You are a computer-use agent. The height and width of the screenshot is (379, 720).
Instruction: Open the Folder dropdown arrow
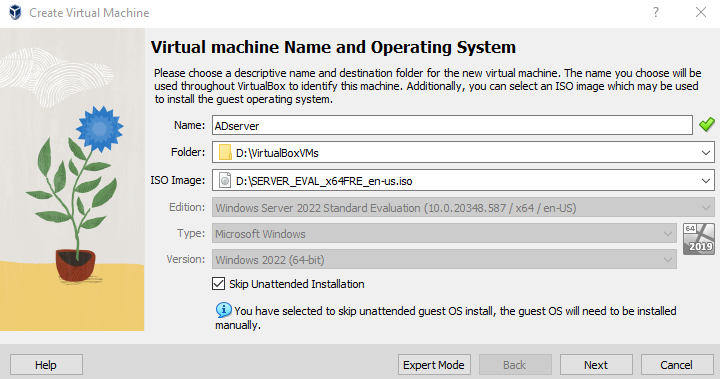pos(706,153)
